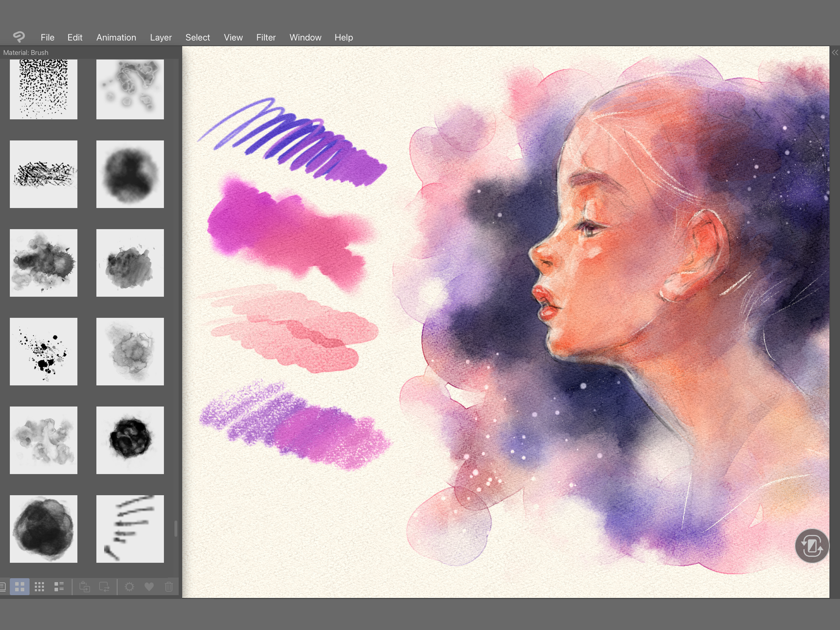This screenshot has width=840, height=630.
Task: Select the ink splatter dots brush thumbnail
Action: (x=44, y=352)
